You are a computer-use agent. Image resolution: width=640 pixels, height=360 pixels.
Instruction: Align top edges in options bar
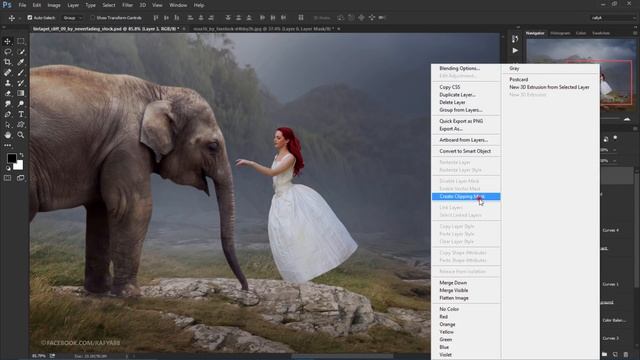156,18
